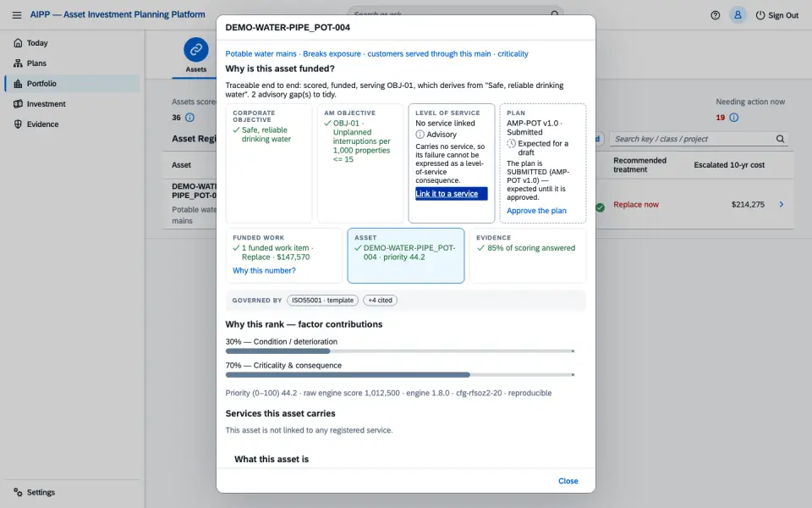Click the Criticality & consequence 70% bar
This screenshot has height=508, width=812.
400,375
